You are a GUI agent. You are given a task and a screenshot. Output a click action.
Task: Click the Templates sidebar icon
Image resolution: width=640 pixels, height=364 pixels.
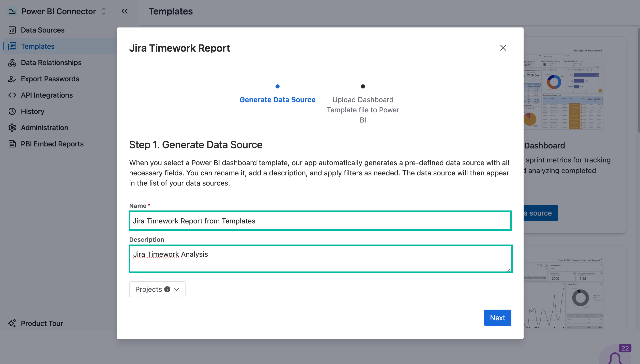pyautogui.click(x=12, y=46)
